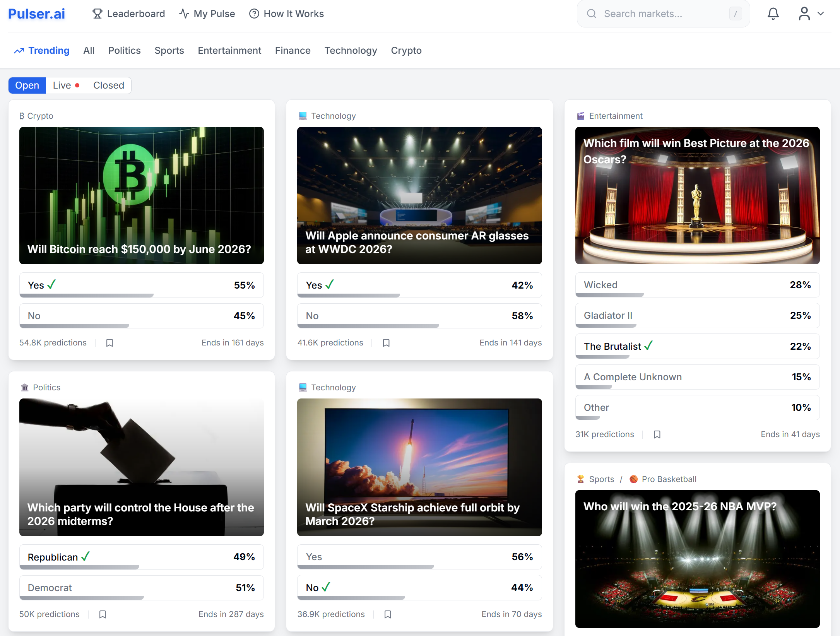This screenshot has width=840, height=636.
Task: Open the Politics category tab
Action: (x=124, y=51)
